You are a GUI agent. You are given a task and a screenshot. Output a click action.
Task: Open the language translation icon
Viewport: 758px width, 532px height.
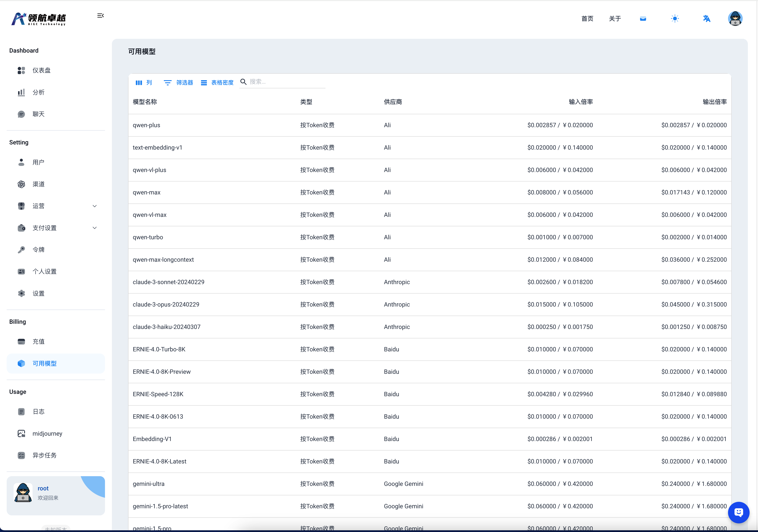[x=706, y=19]
